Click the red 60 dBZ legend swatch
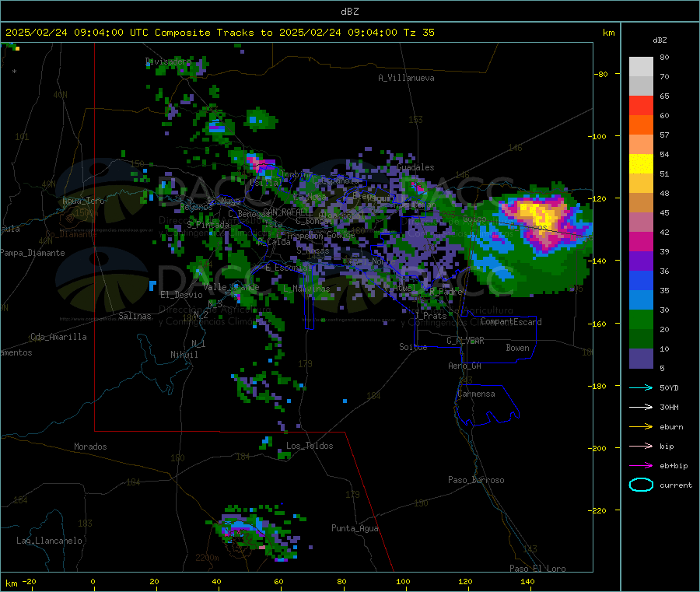The height and width of the screenshot is (592, 700). point(641,105)
